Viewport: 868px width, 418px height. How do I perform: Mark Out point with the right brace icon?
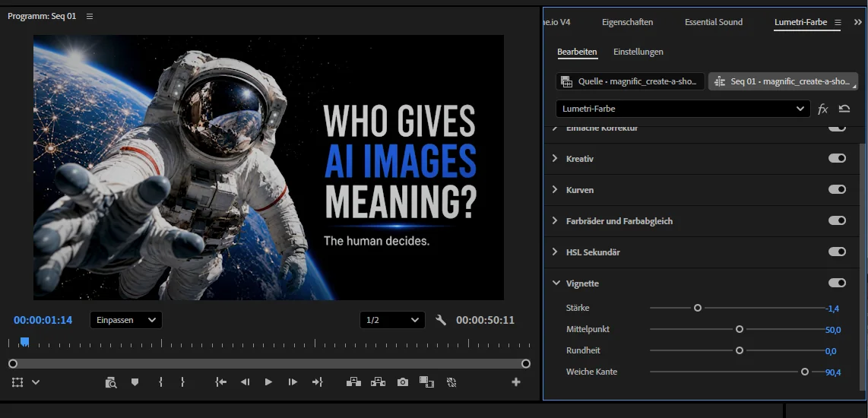click(182, 382)
